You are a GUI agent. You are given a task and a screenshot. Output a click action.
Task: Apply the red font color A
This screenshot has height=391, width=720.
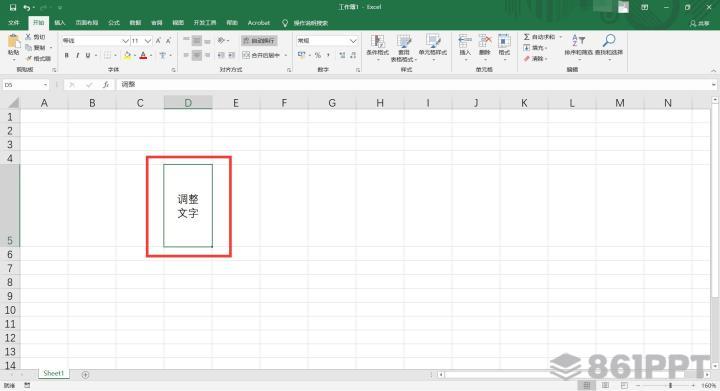143,56
